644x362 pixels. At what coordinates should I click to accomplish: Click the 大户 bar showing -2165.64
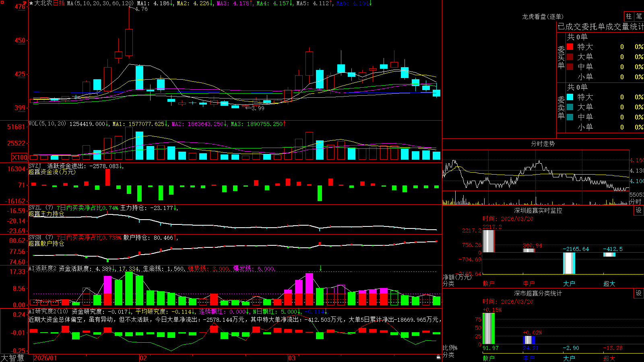point(569,263)
